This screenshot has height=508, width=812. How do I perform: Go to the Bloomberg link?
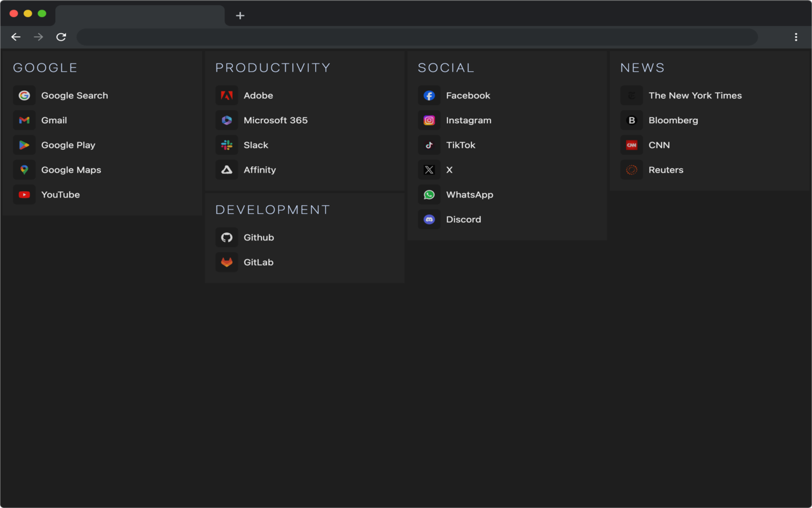(x=673, y=121)
